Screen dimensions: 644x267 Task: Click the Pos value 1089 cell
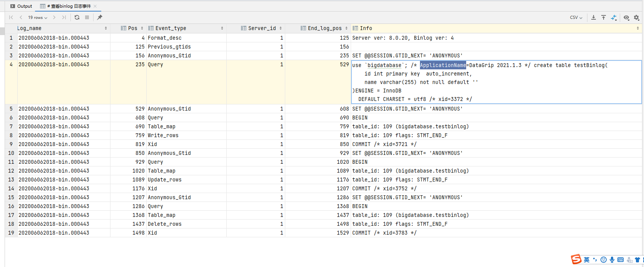pyautogui.click(x=128, y=180)
